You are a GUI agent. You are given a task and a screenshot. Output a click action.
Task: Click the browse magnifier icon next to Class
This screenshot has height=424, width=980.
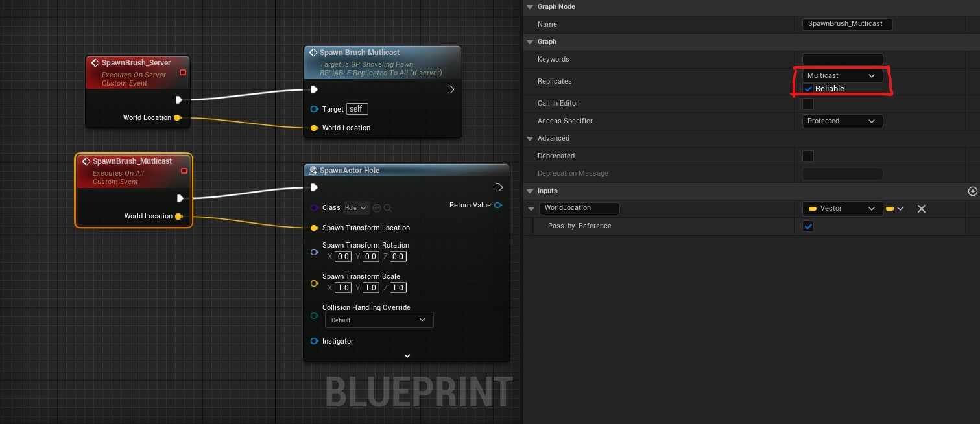(388, 208)
